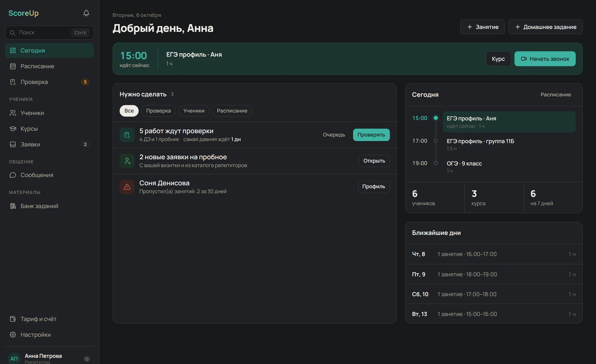
Task: Click the new applicant icon beside 2 новые заявки
Action: 127,161
